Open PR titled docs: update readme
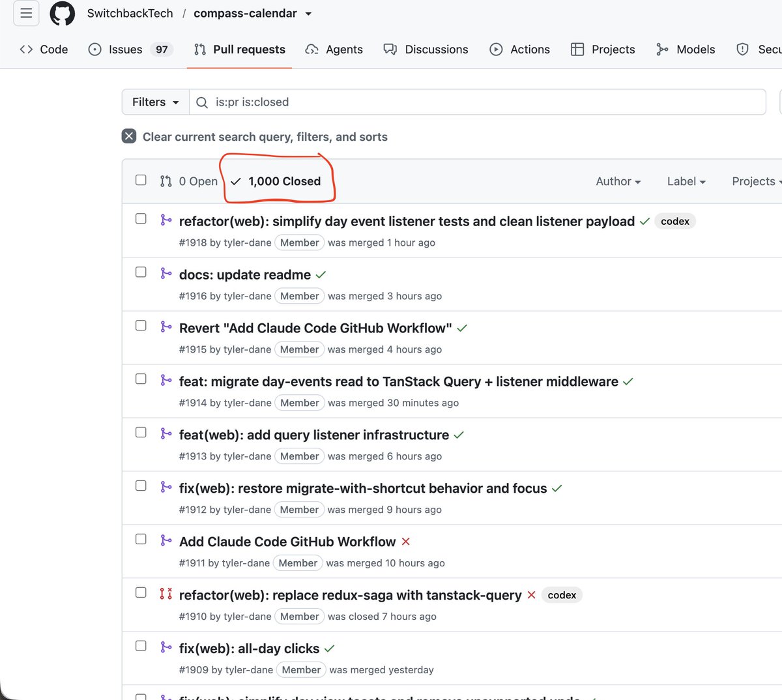This screenshot has width=782, height=700. tap(245, 275)
